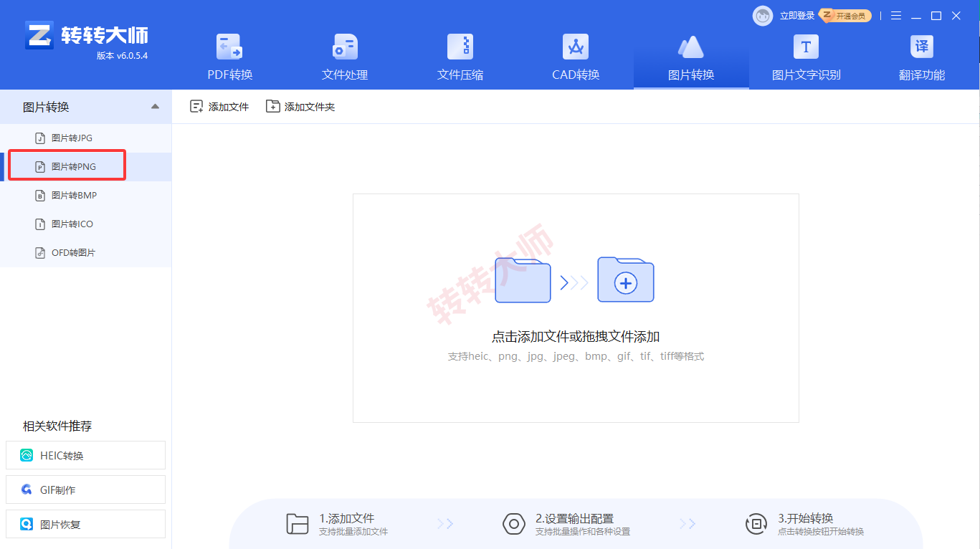The width and height of the screenshot is (980, 549).
Task: Select 图片转BMP in sidebar
Action: coord(85,195)
